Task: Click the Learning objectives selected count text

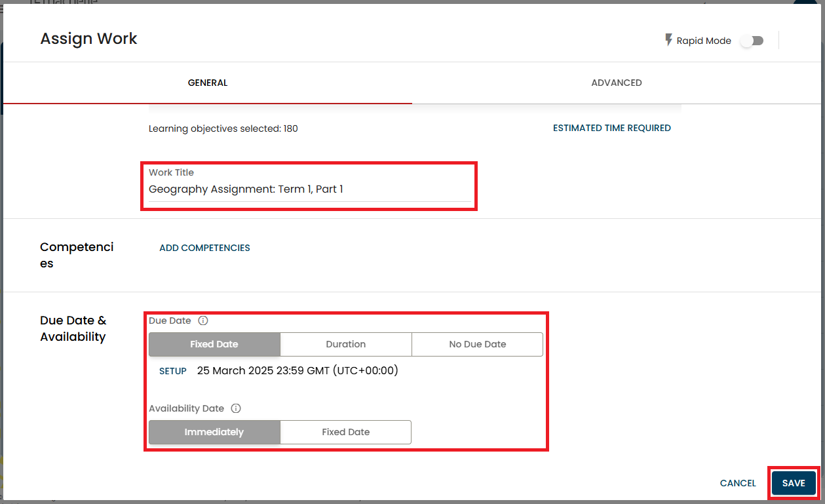Action: coord(223,128)
